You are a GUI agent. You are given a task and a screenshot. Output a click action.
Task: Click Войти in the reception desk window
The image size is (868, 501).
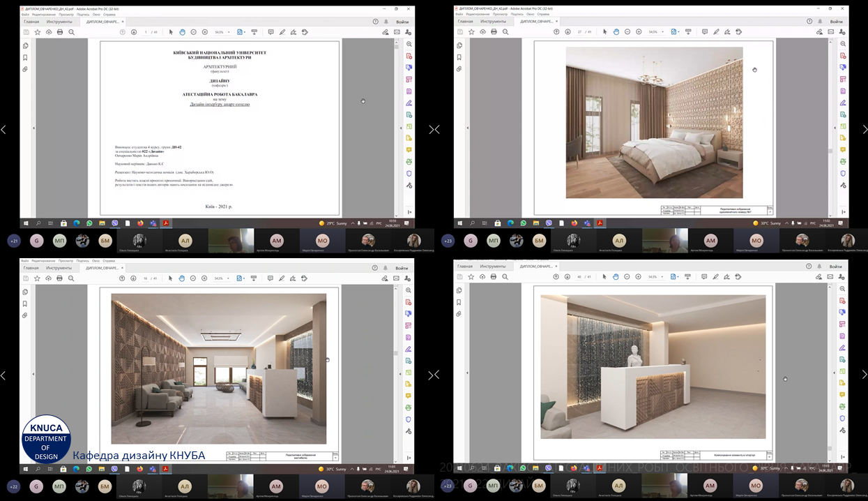tap(837, 266)
